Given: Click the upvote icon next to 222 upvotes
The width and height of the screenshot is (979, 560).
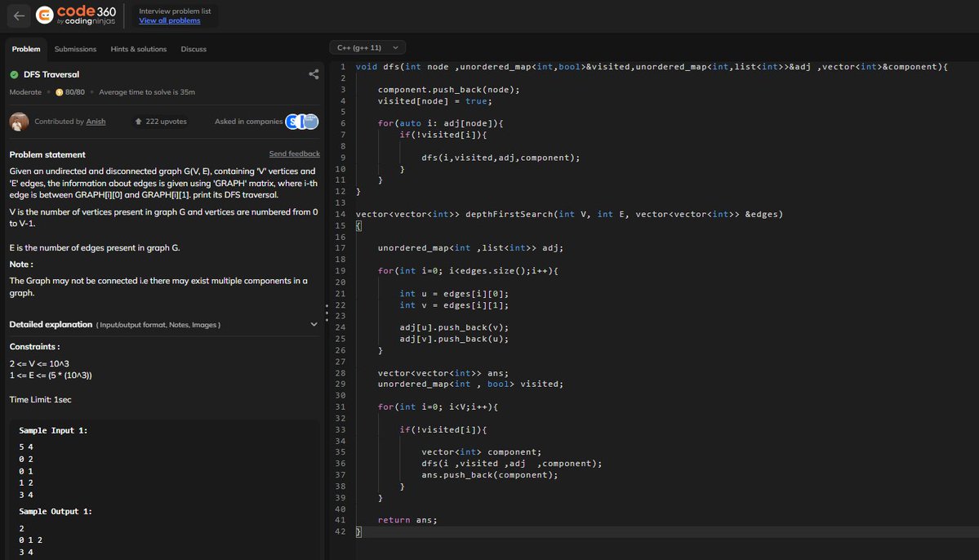Looking at the screenshot, I should tap(138, 122).
